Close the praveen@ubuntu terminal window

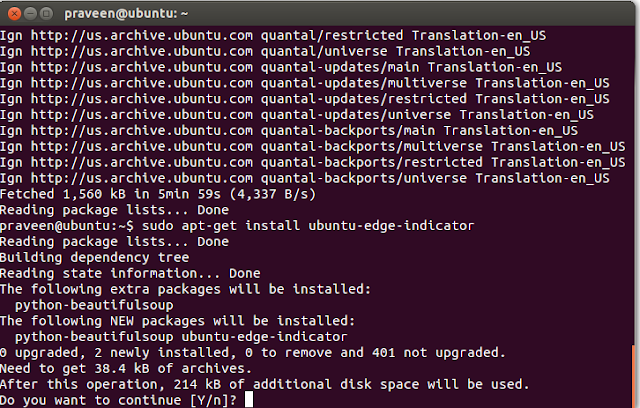coord(12,13)
